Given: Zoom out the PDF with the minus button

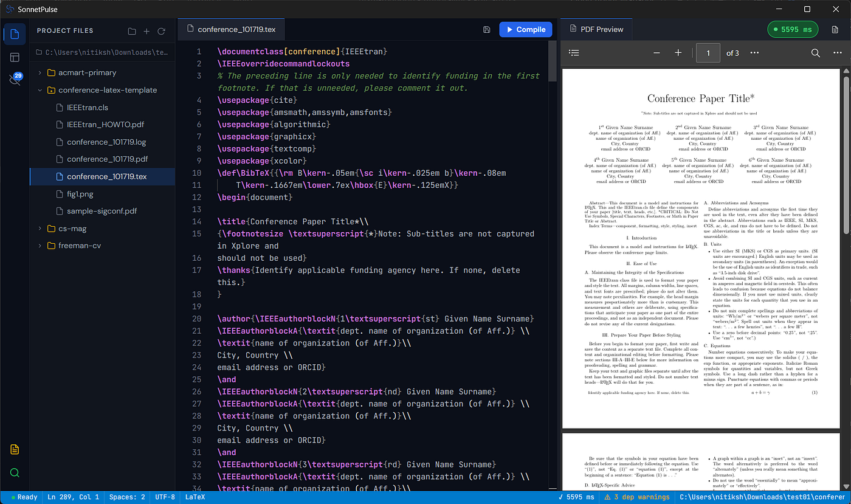Looking at the screenshot, I should point(656,53).
